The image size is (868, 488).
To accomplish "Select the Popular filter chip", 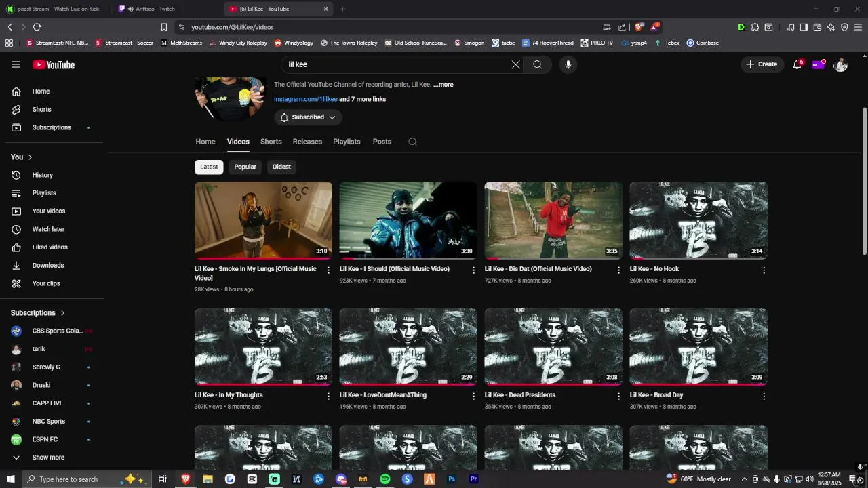I will 245,167.
